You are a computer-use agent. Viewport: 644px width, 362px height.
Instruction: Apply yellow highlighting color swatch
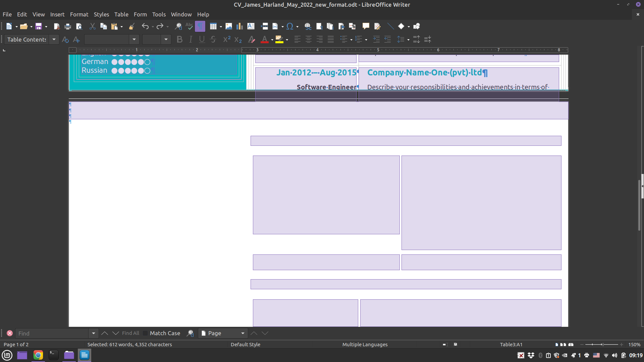click(279, 40)
